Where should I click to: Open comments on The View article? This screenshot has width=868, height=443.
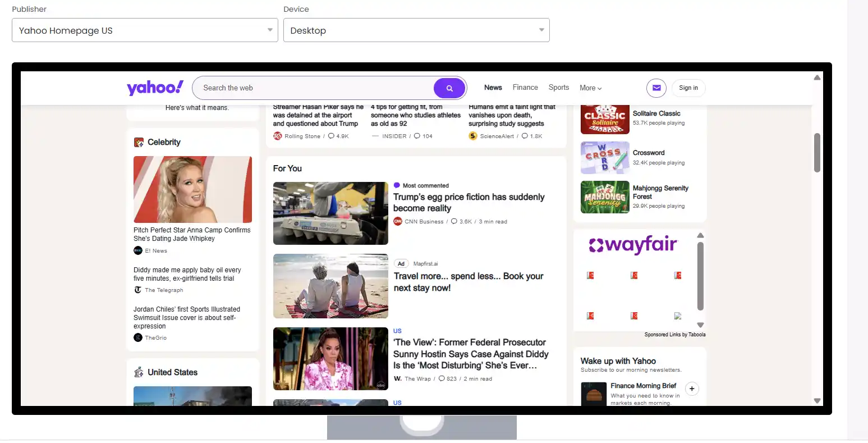coord(448,378)
